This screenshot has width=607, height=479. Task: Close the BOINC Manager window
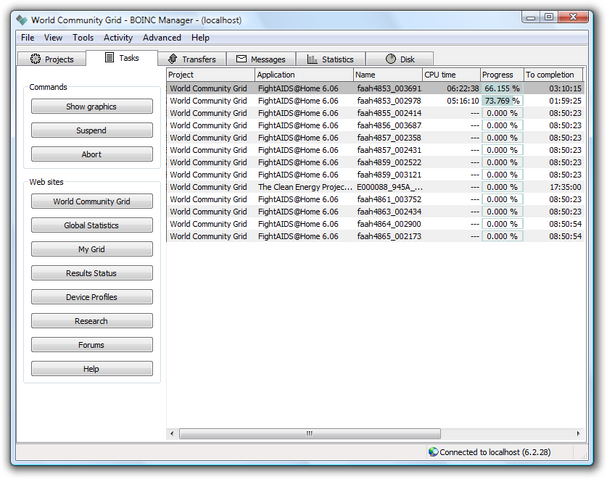click(573, 17)
